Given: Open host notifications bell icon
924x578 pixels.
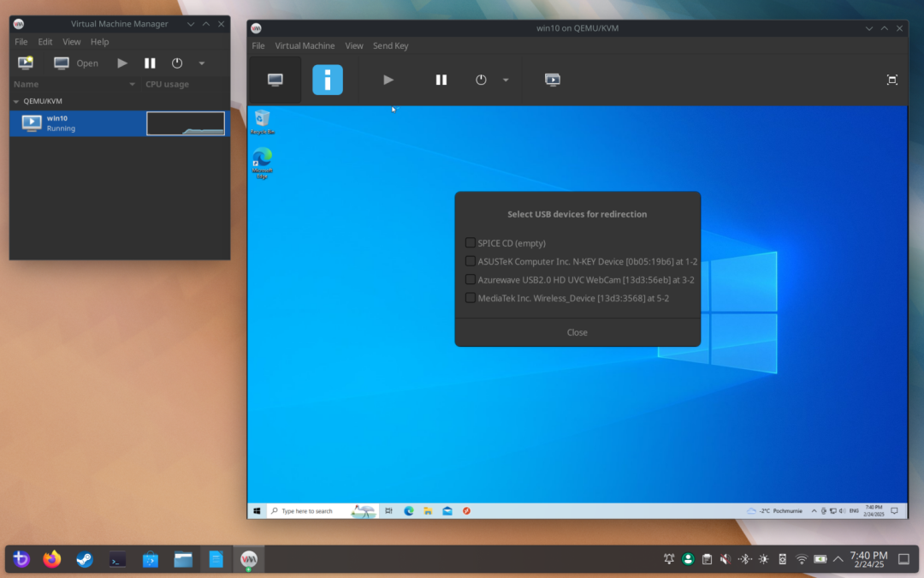Looking at the screenshot, I should tap(669, 558).
